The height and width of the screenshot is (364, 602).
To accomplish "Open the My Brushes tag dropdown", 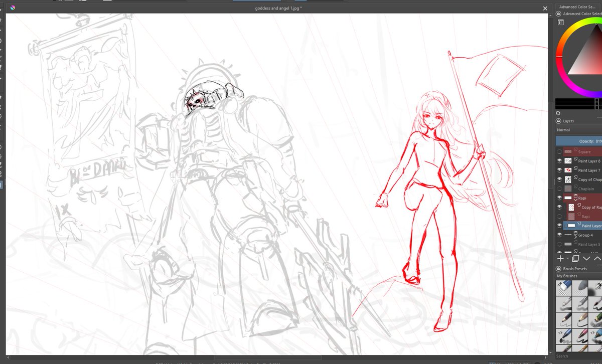I will 579,276.
